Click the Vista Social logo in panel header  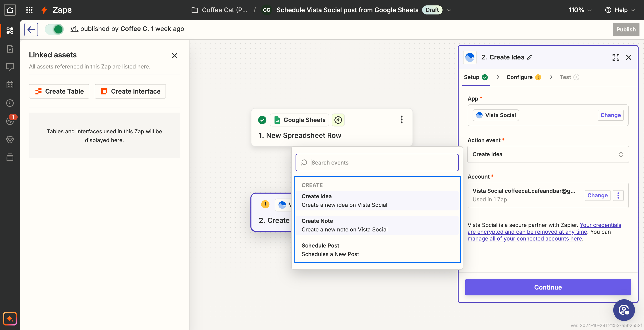pyautogui.click(x=470, y=57)
